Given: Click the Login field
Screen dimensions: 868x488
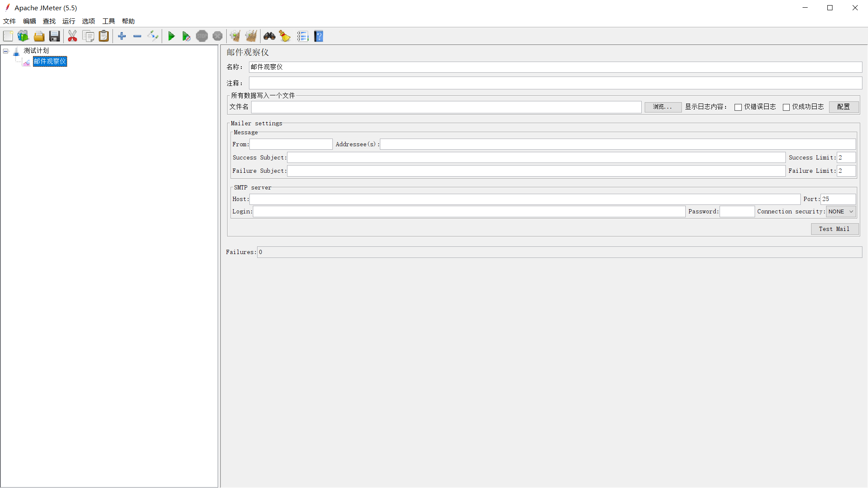Looking at the screenshot, I should click(469, 212).
